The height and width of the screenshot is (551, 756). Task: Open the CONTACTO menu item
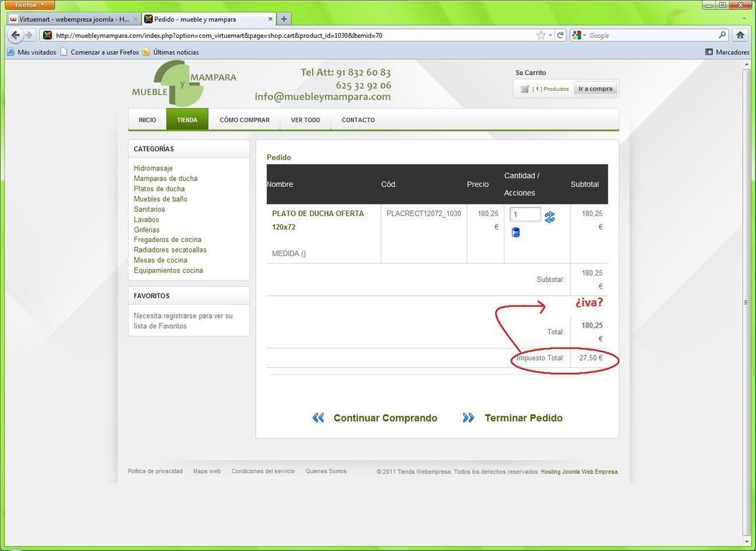tap(358, 120)
